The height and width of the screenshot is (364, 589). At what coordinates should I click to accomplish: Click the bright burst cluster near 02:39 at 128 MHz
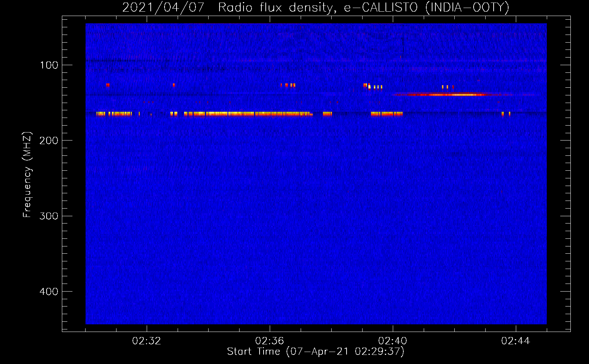point(373,86)
